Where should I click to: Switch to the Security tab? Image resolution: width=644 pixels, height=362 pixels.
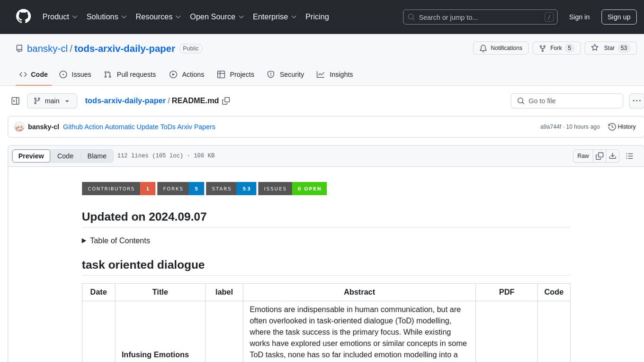click(x=286, y=74)
